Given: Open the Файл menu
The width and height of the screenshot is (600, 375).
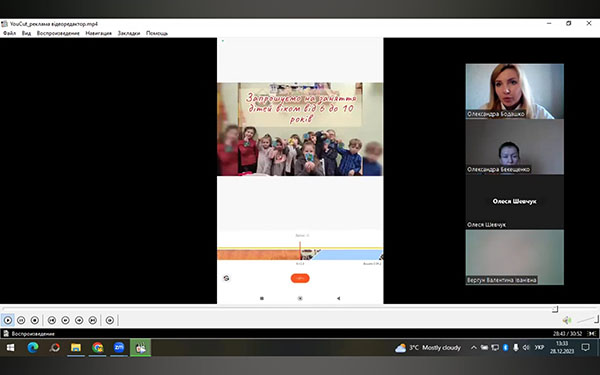Looking at the screenshot, I should tap(10, 33).
